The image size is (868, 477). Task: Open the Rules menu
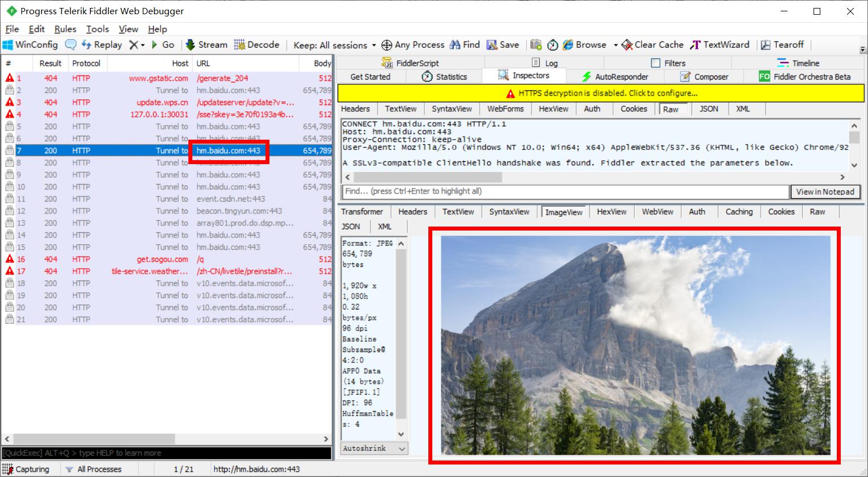pyautogui.click(x=65, y=29)
